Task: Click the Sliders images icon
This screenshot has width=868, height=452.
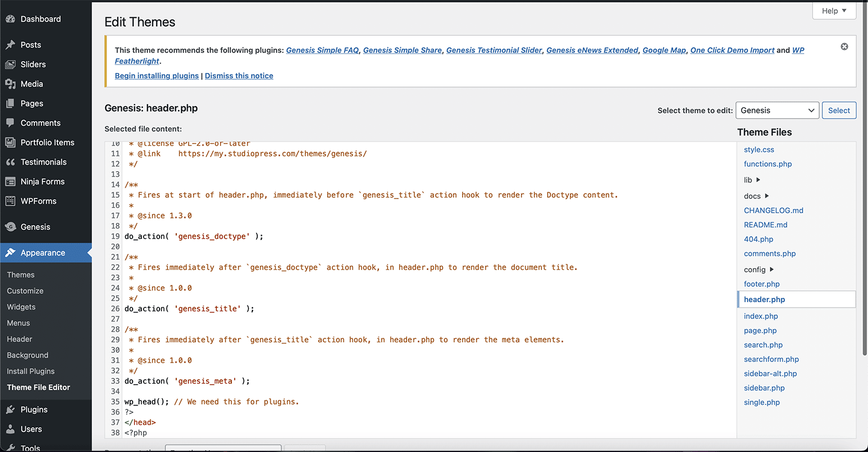Action: [10, 64]
